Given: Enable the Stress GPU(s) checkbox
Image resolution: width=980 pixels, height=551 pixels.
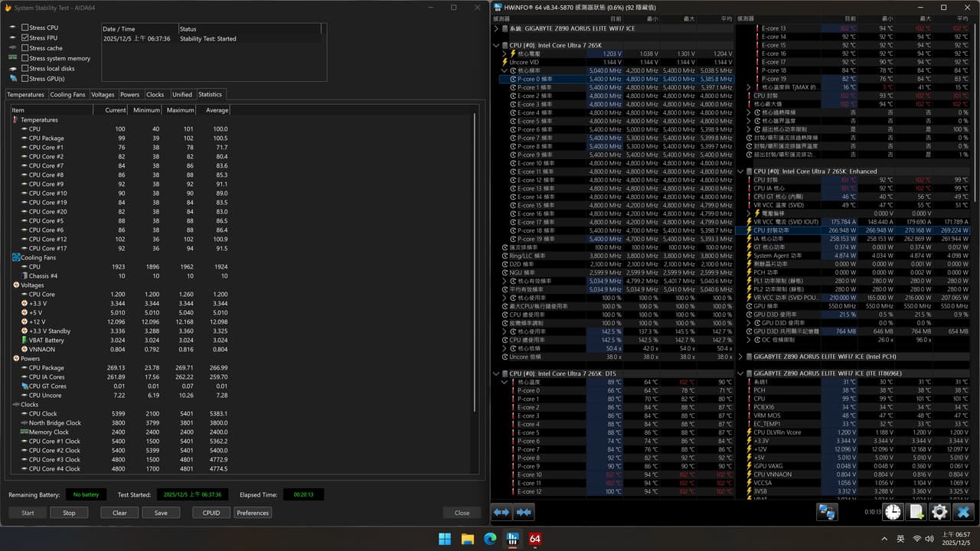Looking at the screenshot, I should pyautogui.click(x=25, y=79).
